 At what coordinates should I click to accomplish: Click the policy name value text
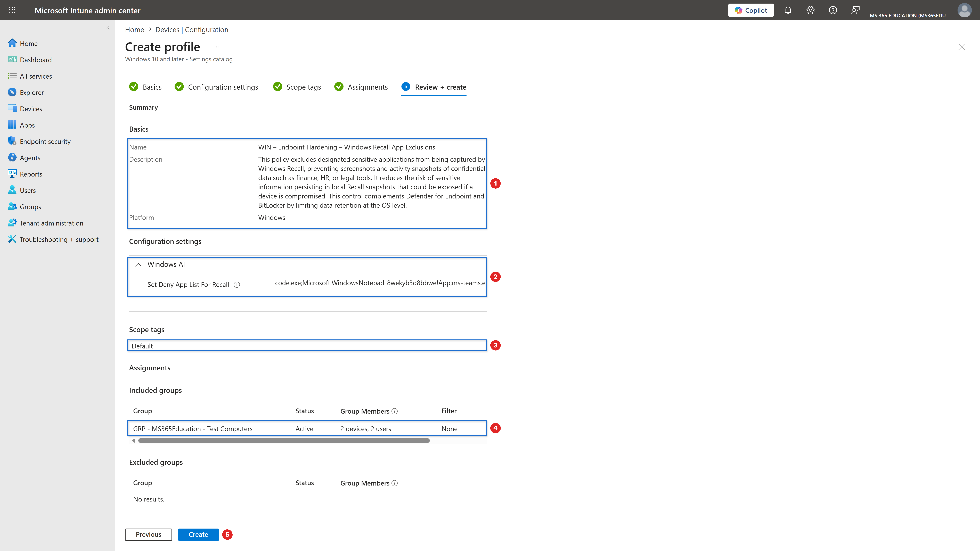(x=347, y=147)
